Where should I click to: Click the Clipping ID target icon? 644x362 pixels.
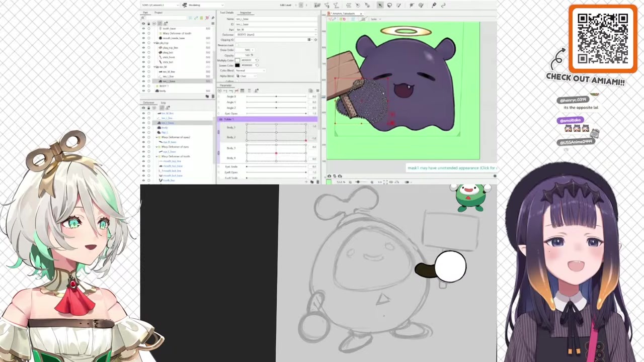(315, 40)
